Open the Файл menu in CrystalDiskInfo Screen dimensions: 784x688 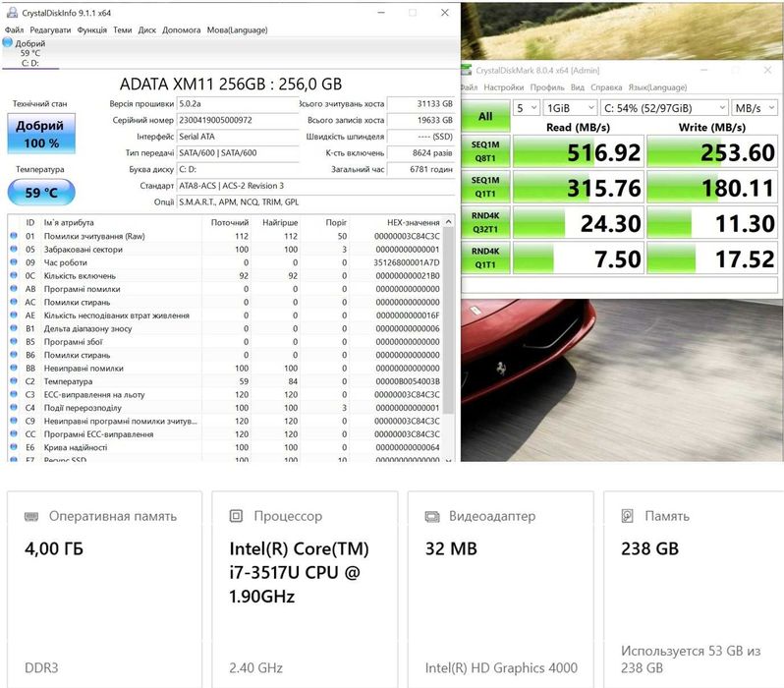click(14, 30)
